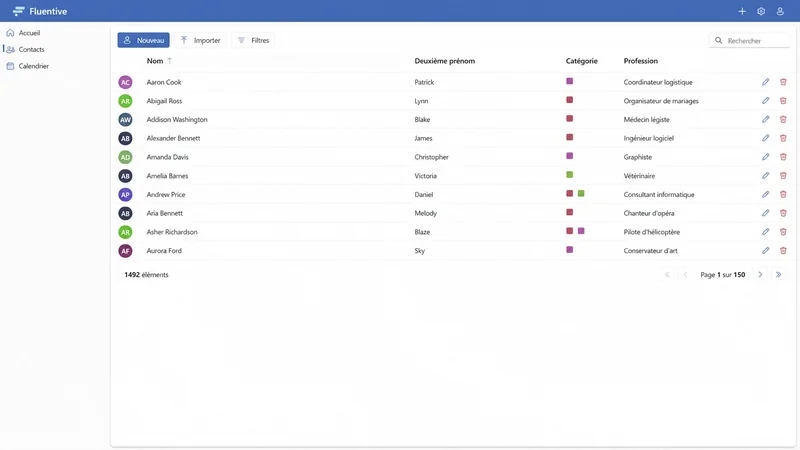Screen dimensions: 800x450
Task: Select the name Amelia Barnes
Action: (x=167, y=176)
